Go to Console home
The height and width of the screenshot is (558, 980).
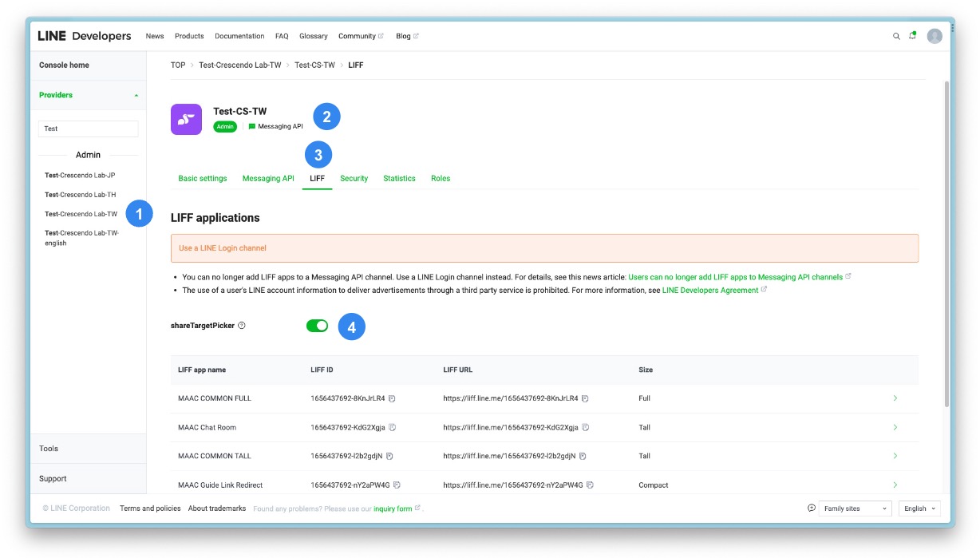pyautogui.click(x=65, y=65)
